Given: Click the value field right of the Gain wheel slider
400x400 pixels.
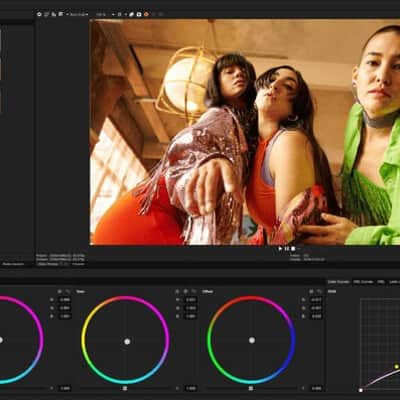Looking at the screenshot, I should [x=191, y=388].
